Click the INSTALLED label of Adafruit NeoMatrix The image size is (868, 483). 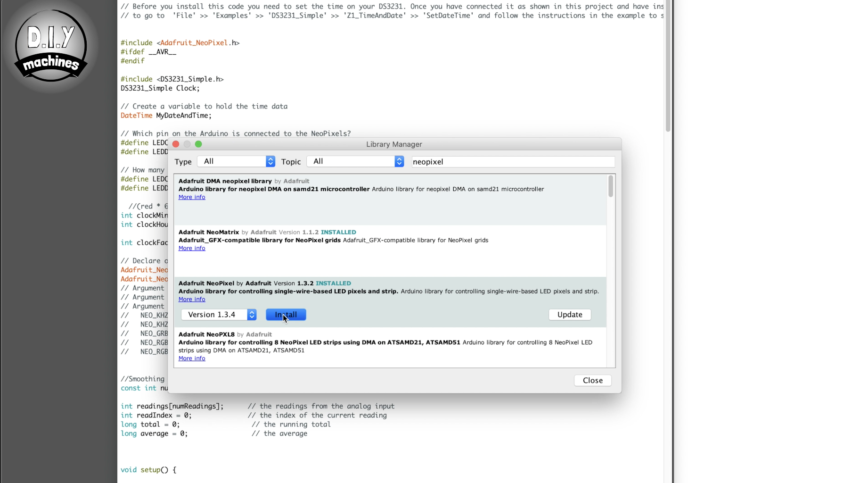(338, 232)
